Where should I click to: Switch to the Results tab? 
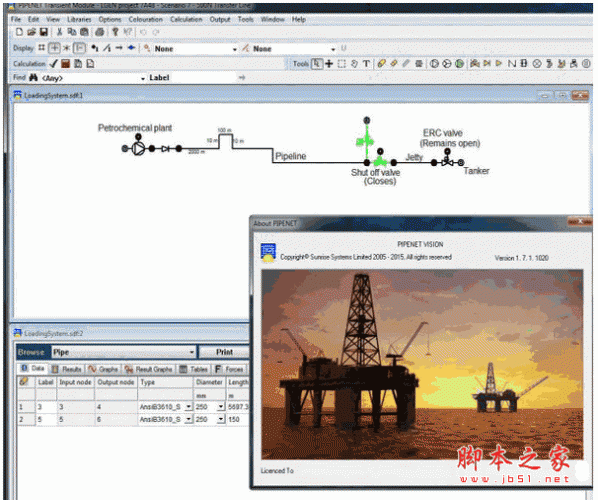67,369
